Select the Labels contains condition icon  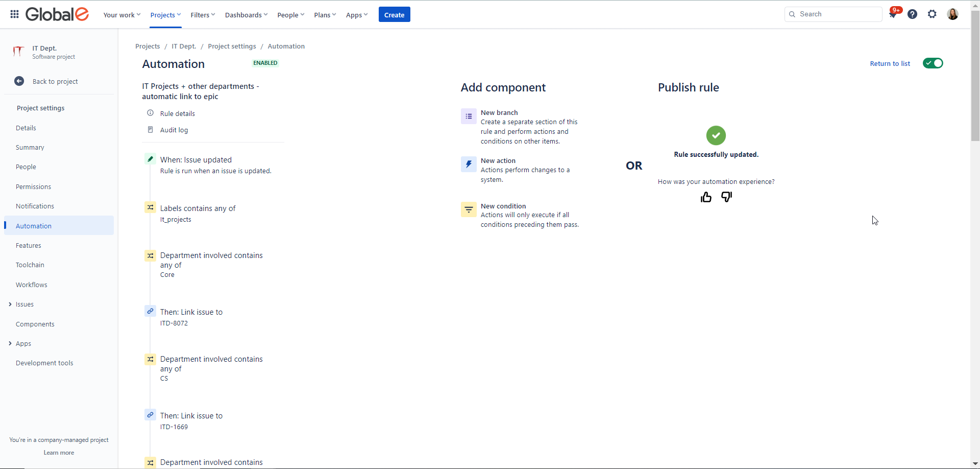click(x=150, y=207)
